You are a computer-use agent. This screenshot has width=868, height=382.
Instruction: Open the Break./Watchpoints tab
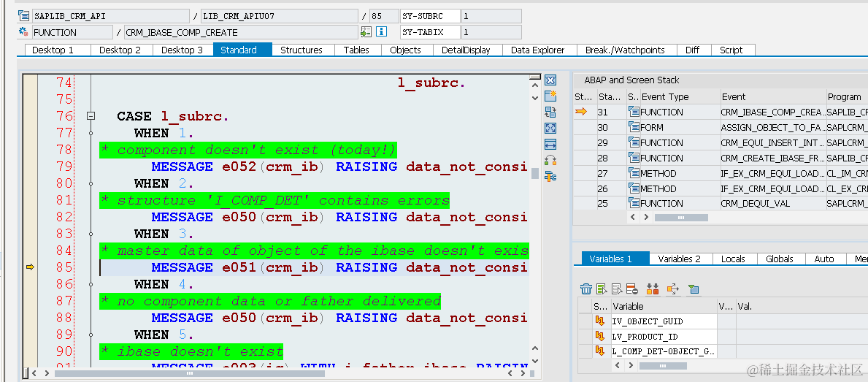coord(625,50)
